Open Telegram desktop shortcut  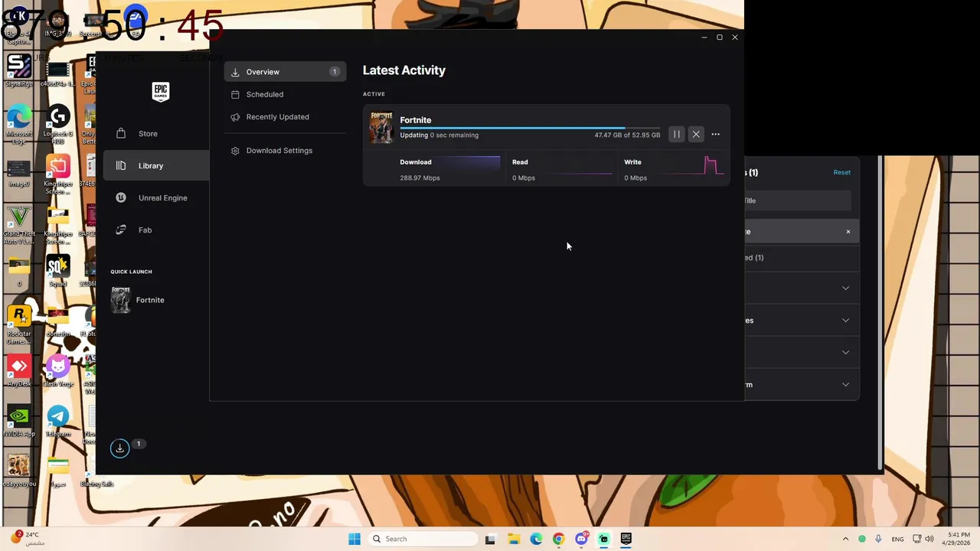[58, 420]
